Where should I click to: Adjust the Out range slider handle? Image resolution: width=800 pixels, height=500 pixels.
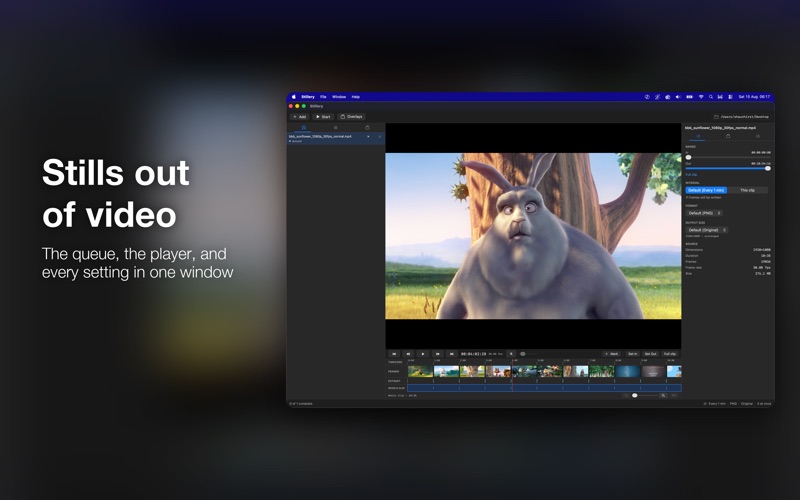(767, 168)
